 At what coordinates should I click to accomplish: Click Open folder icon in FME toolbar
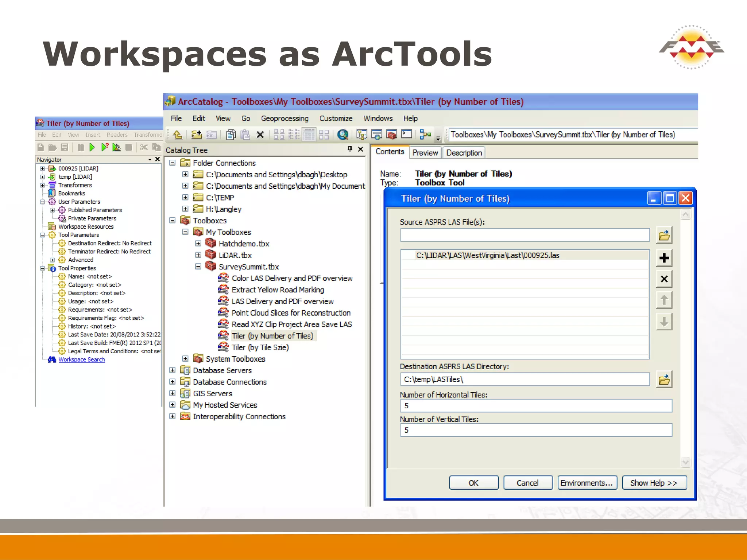(53, 147)
